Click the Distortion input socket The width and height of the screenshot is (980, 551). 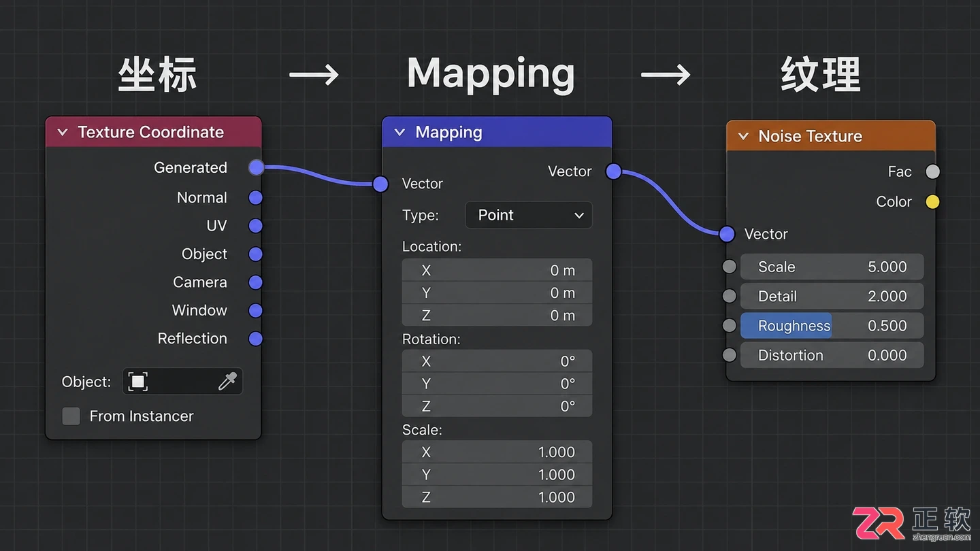730,355
